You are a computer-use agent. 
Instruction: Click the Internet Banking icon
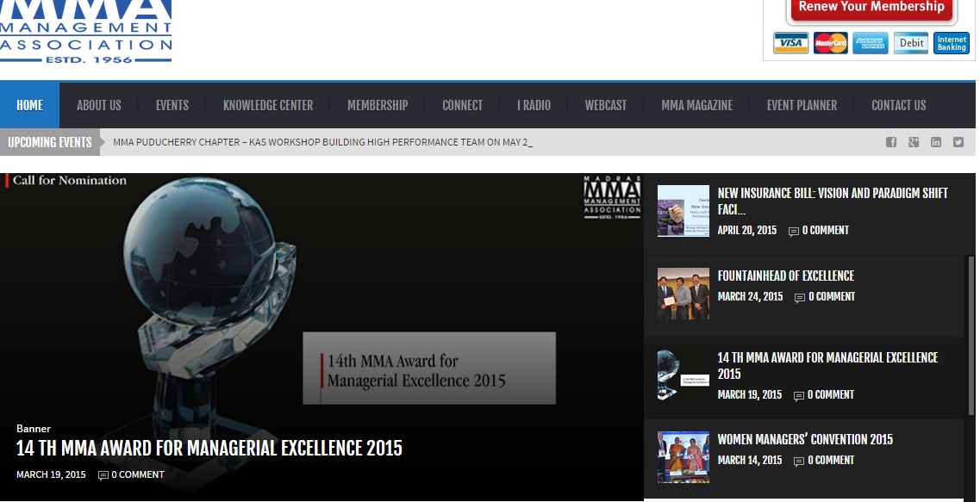click(x=952, y=43)
